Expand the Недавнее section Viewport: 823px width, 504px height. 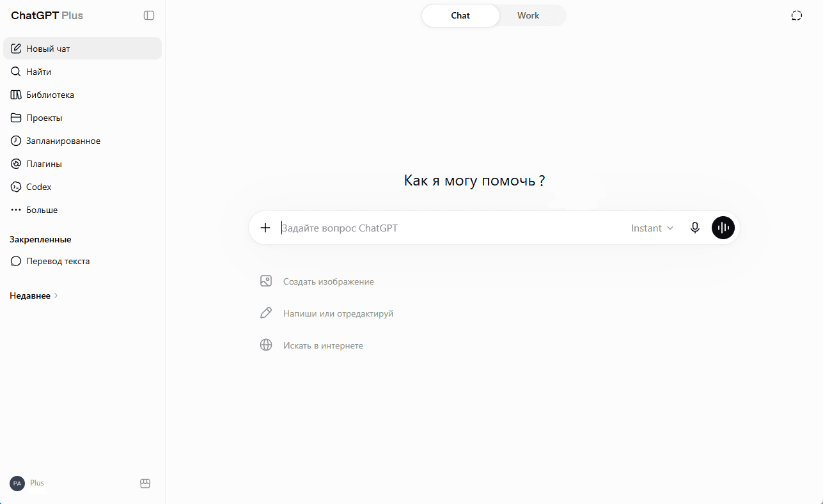(34, 295)
